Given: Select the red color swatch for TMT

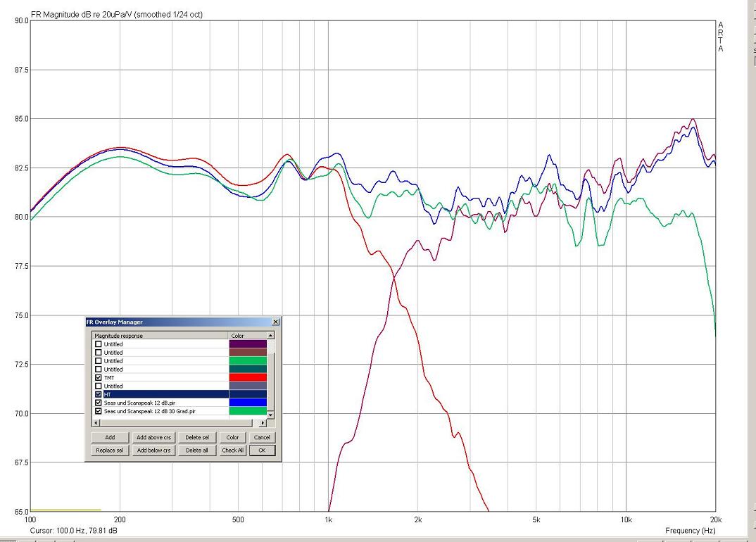Looking at the screenshot, I should [x=248, y=378].
